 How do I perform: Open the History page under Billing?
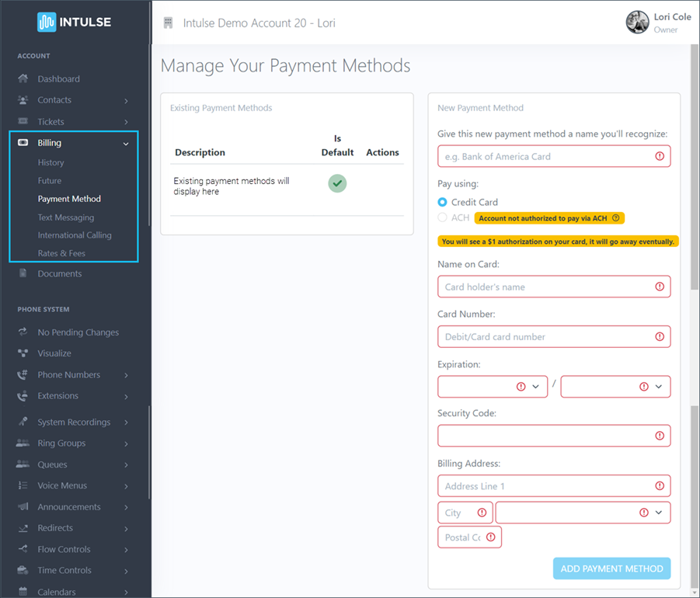[51, 162]
